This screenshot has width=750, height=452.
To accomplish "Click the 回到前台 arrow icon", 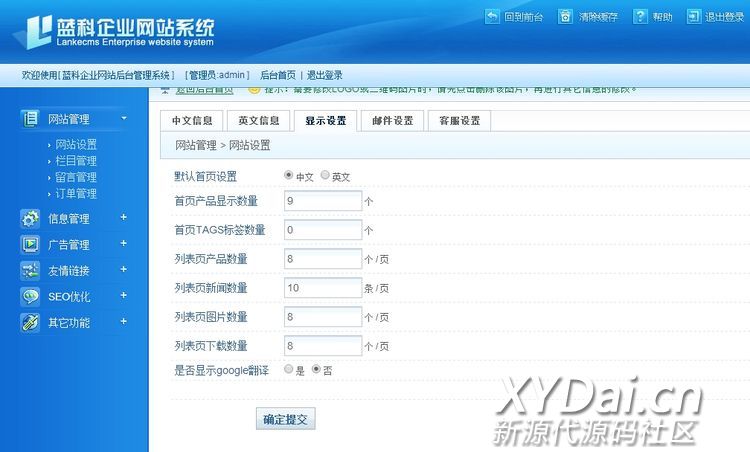I will (492, 17).
